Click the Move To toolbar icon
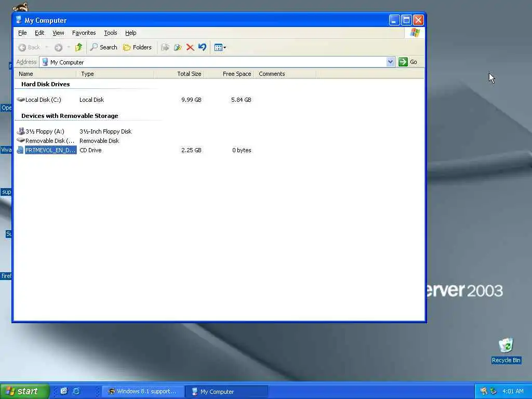This screenshot has width=532, height=399. pyautogui.click(x=165, y=47)
